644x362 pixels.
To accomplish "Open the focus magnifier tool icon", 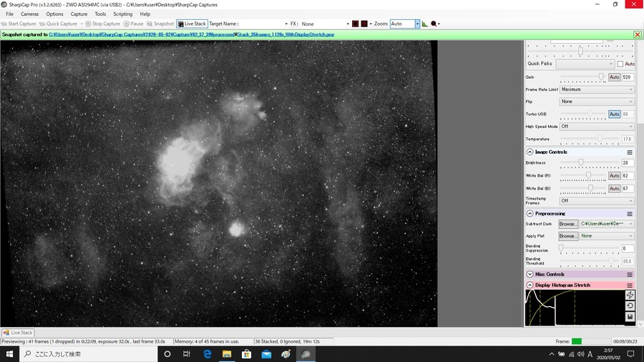I will point(434,24).
